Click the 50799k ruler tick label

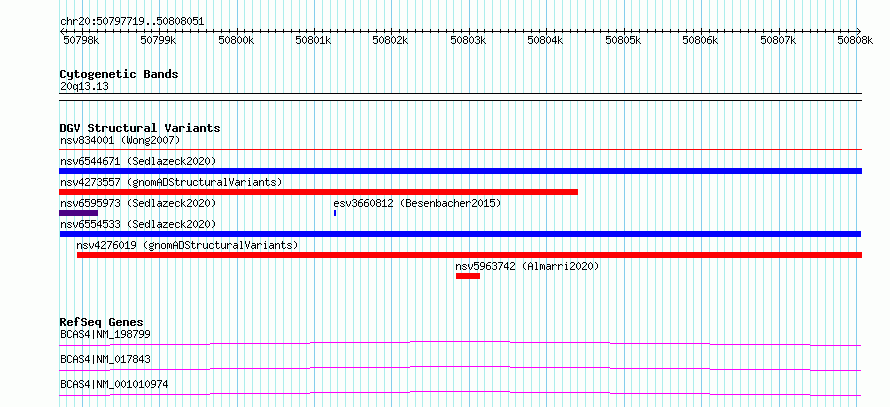click(x=158, y=40)
